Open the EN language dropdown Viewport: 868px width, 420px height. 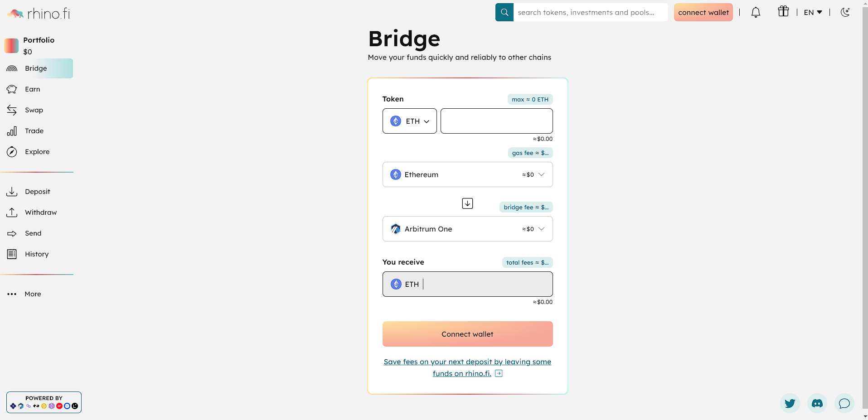tap(813, 12)
